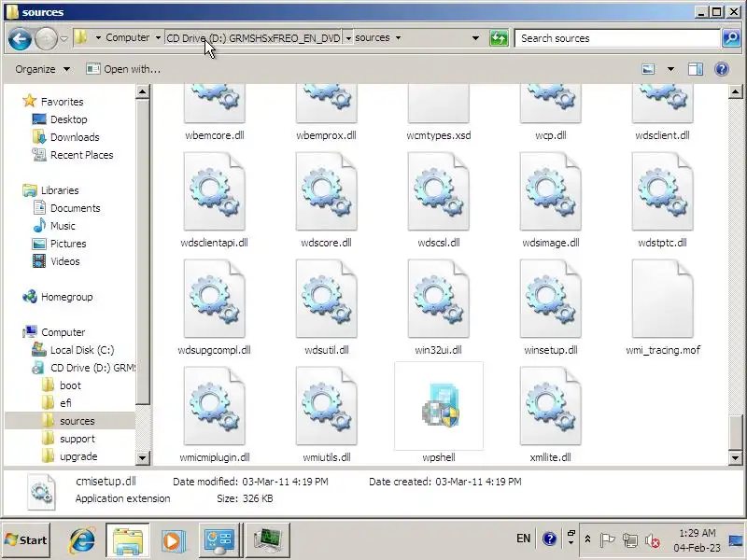Open Internet Explorer from the taskbar
747x560 pixels.
pyautogui.click(x=82, y=540)
